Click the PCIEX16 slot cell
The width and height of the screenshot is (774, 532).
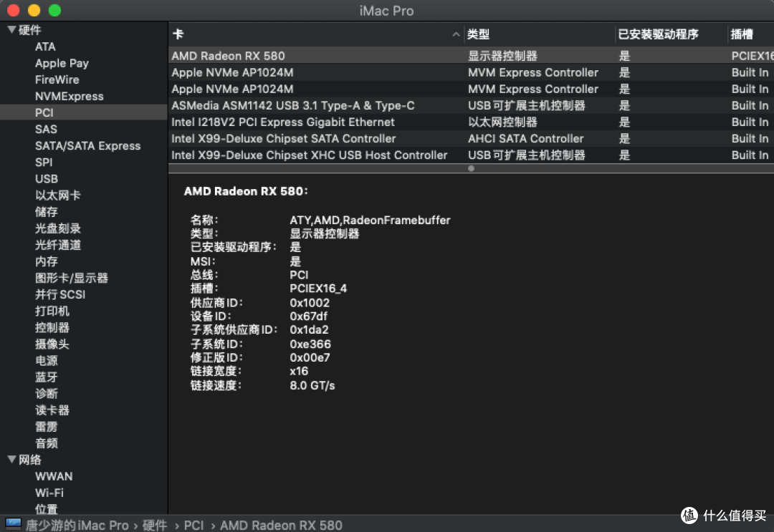[x=752, y=56]
